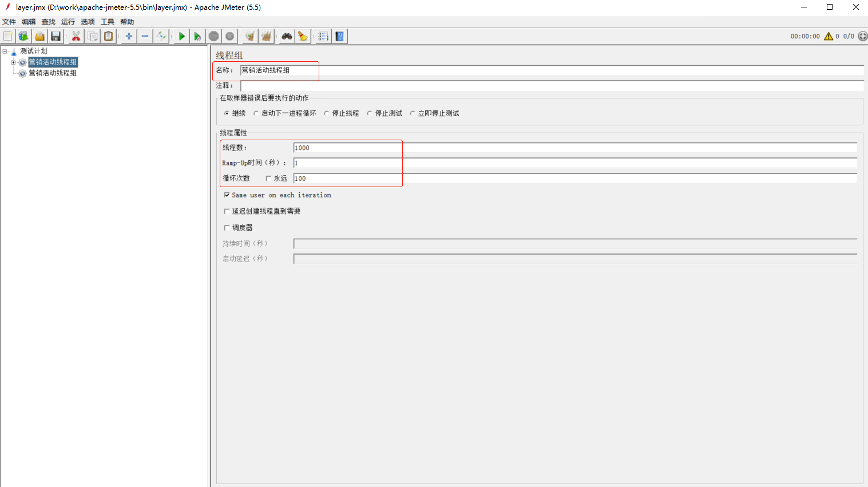Click the Cut scissors icon
868x487 pixels.
click(76, 36)
